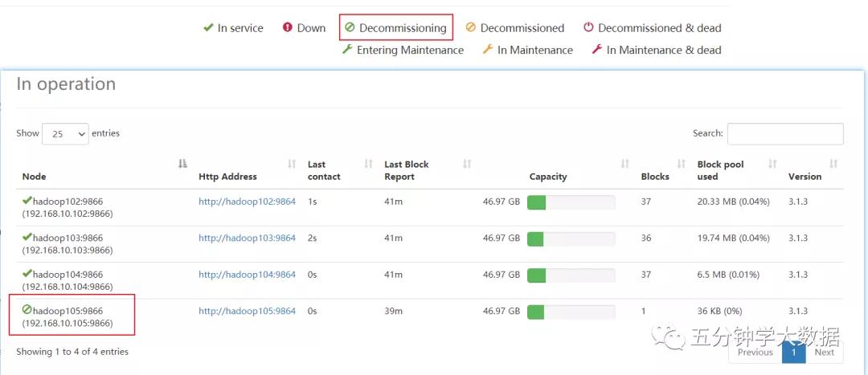Click the hadoop103 capacity usage bar
The width and height of the screenshot is (868, 375).
[x=571, y=238]
